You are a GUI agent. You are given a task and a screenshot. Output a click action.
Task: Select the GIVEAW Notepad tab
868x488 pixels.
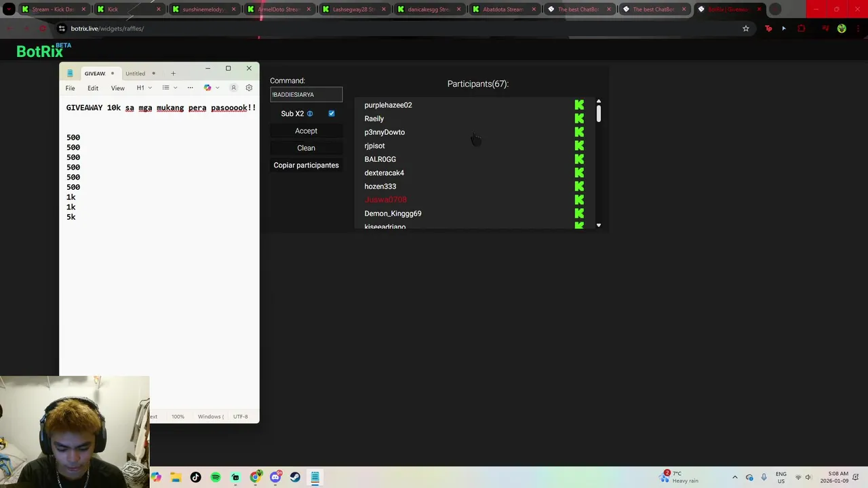pyautogui.click(x=99, y=73)
